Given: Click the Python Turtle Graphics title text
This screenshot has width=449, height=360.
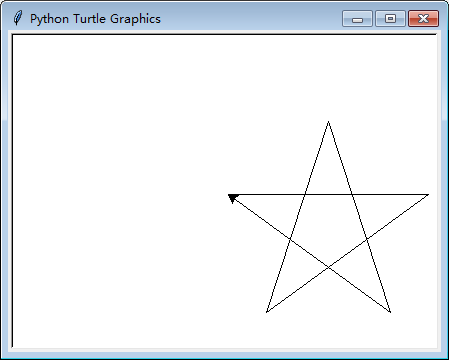Looking at the screenshot, I should pyautogui.click(x=95, y=19).
